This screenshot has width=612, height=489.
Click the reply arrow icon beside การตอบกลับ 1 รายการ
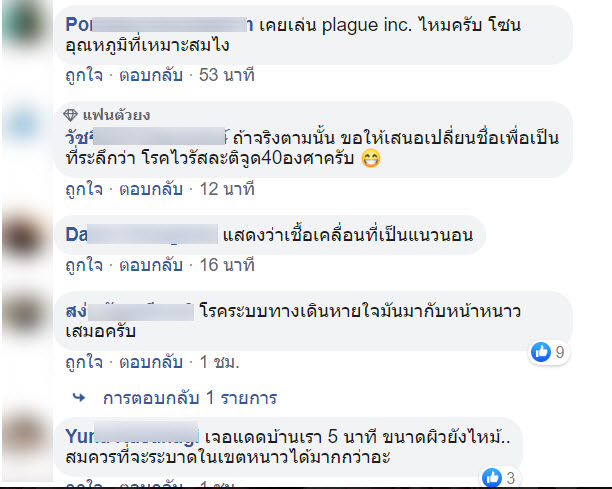(79, 398)
